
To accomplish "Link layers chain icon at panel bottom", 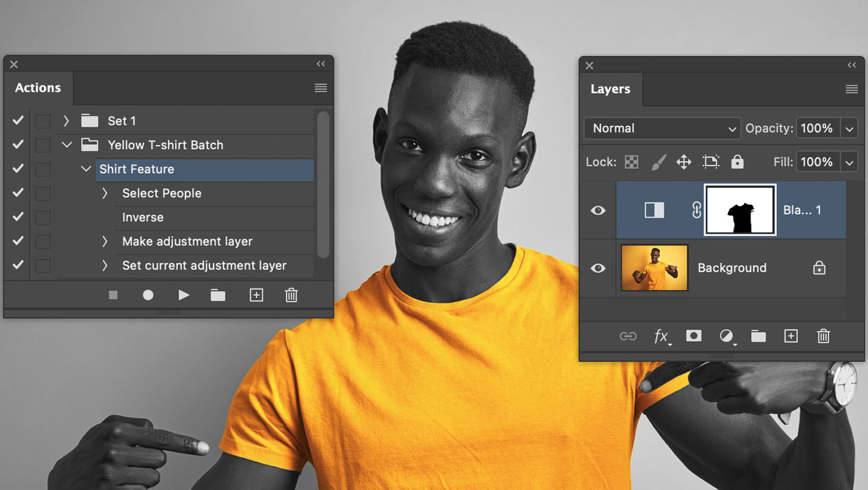I will click(x=628, y=336).
